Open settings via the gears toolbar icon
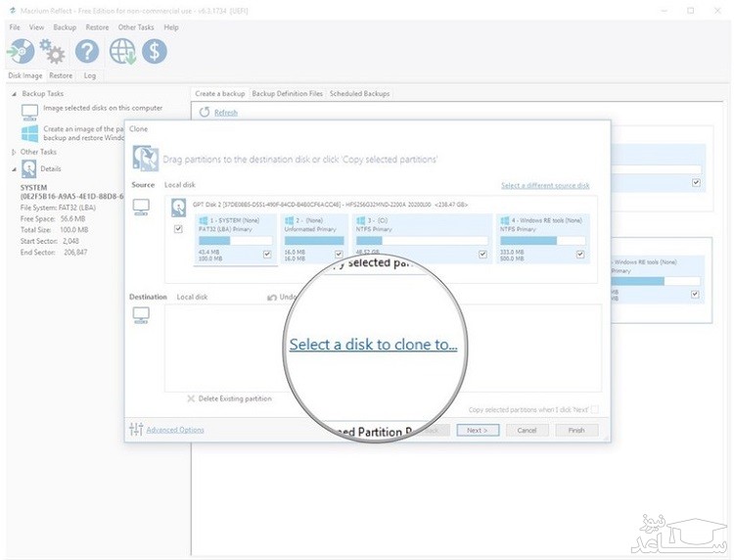The width and height of the screenshot is (734, 560). [x=53, y=52]
